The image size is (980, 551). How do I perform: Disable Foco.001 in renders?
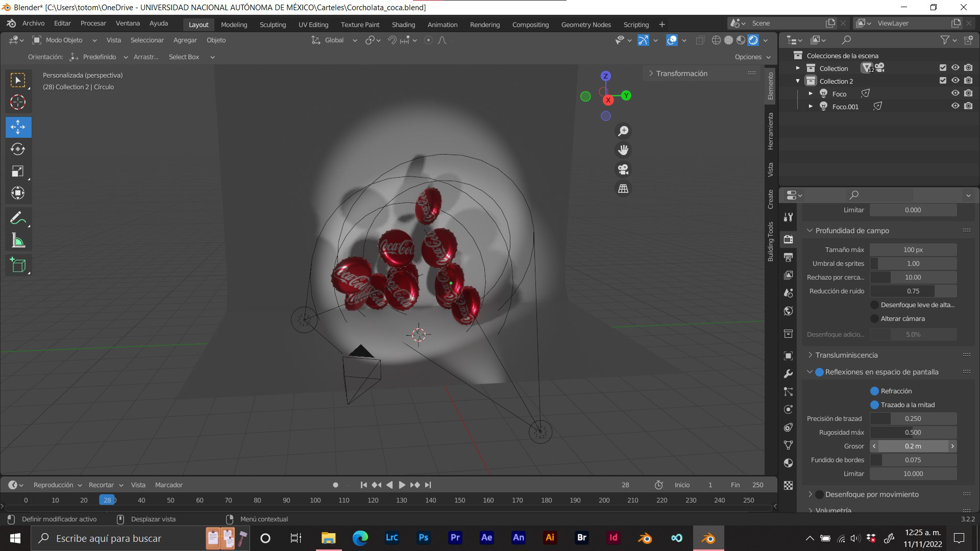[x=968, y=106]
